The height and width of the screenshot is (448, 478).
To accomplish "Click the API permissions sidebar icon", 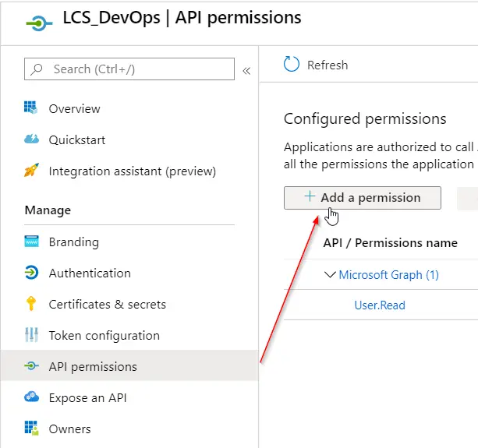I will (x=31, y=365).
